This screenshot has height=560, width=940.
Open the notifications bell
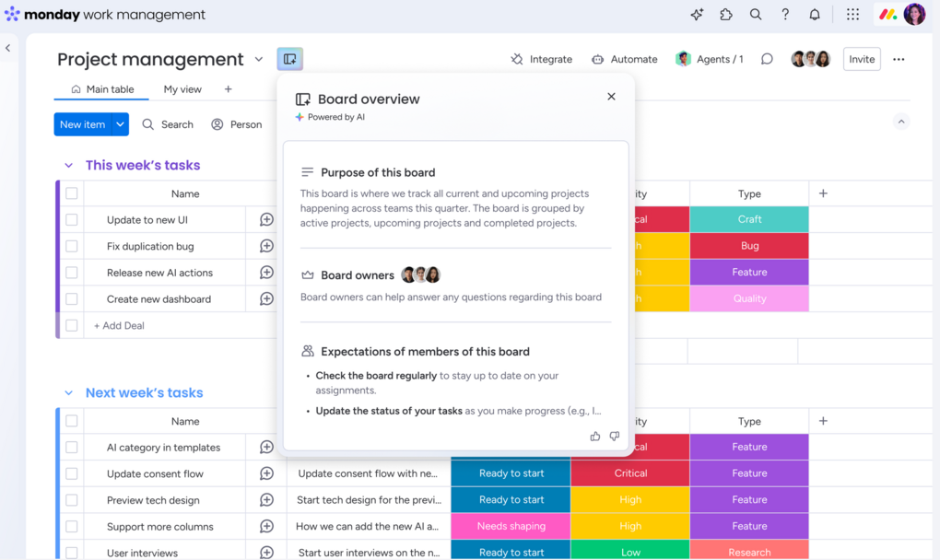815,15
